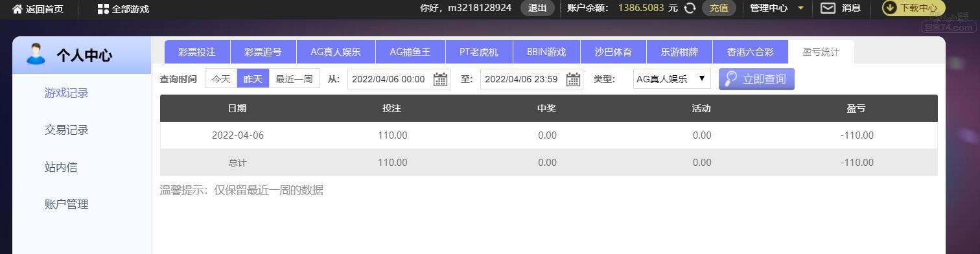Click the start date input field
This screenshot has height=254, width=980.
(x=399, y=79)
